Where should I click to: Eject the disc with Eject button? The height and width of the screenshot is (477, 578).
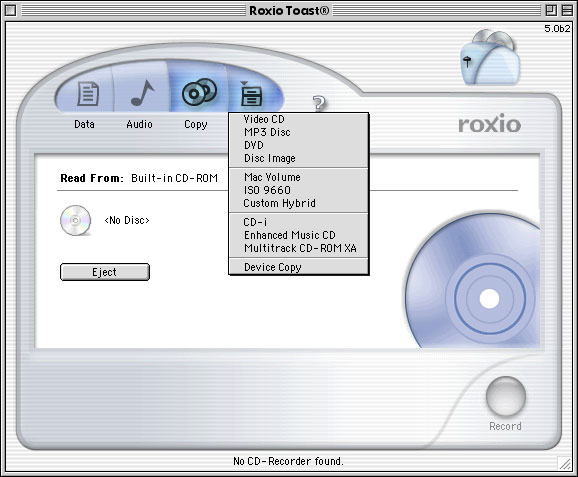[x=105, y=272]
